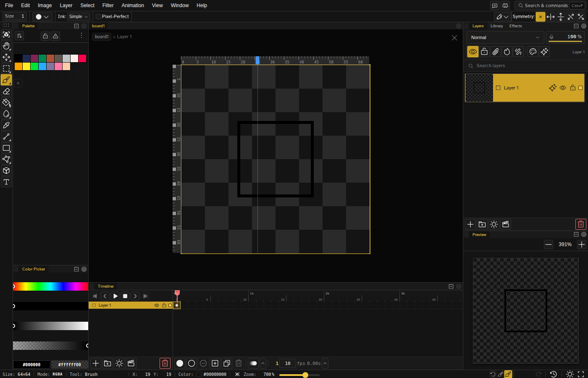Click the Search & commands button
The height and width of the screenshot is (378, 588).
coord(550,5)
